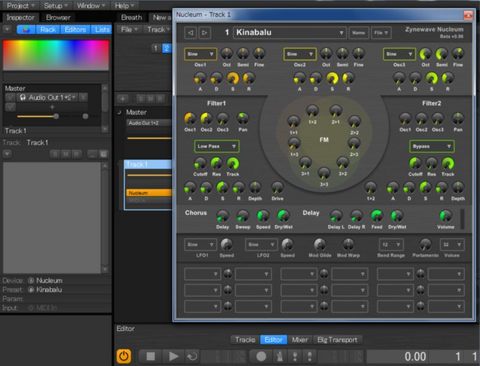The width and height of the screenshot is (480, 366).
Task: Open the Bend Range dropdown
Action: click(x=391, y=245)
